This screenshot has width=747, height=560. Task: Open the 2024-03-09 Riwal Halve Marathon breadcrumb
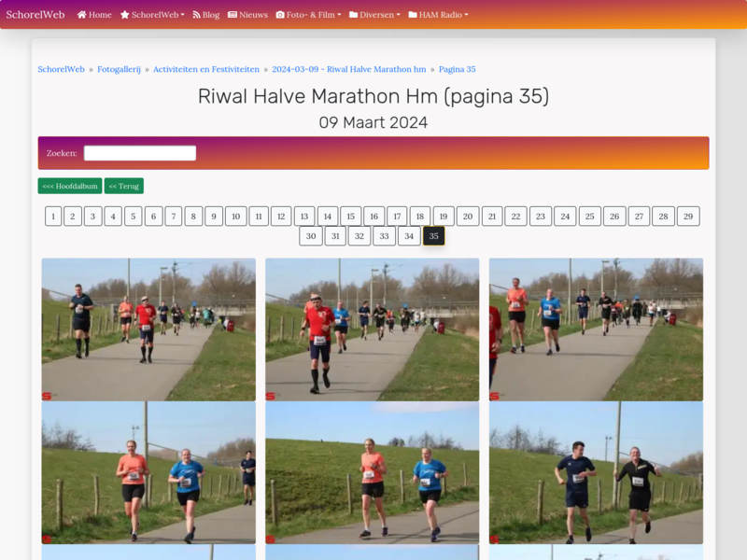(x=349, y=69)
